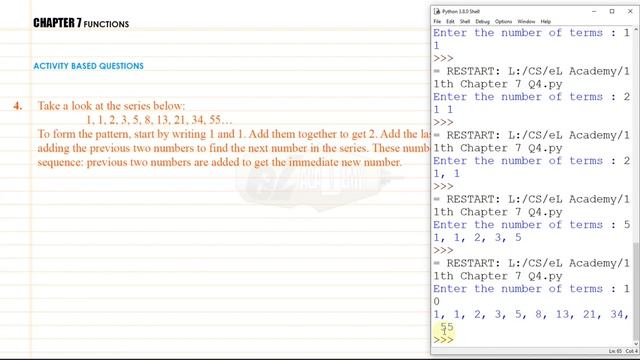Image resolution: width=640 pixels, height=360 pixels.
Task: Click the last >>> prompt in shell
Action: click(443, 340)
